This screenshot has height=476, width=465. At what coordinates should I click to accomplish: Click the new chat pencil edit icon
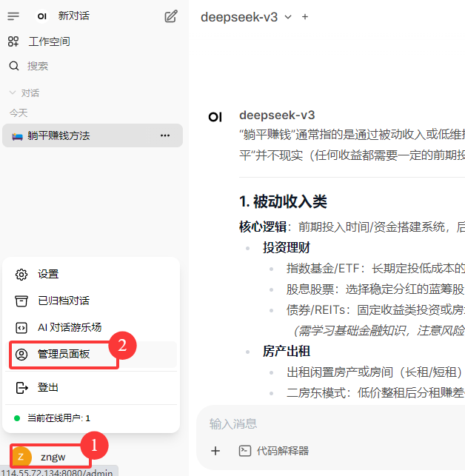pos(171,16)
